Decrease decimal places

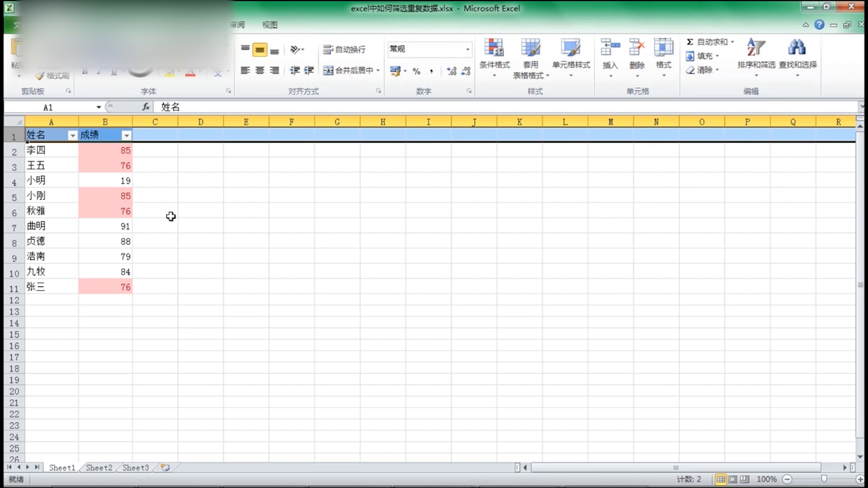click(466, 71)
